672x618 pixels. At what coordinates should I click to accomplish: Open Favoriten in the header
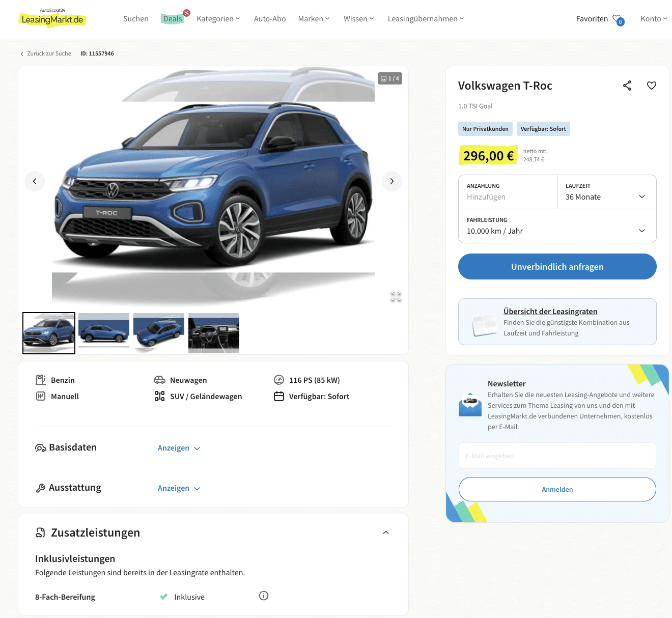point(592,19)
